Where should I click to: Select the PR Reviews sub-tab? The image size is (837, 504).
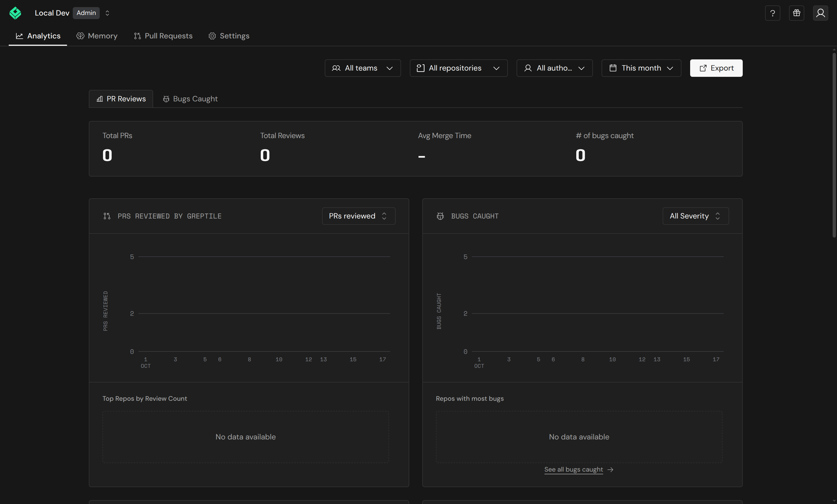click(x=121, y=99)
